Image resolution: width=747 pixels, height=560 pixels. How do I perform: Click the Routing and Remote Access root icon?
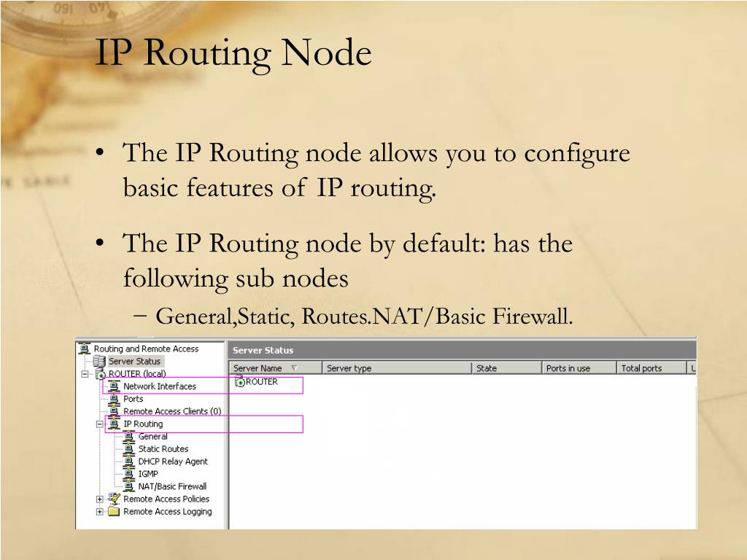[85, 349]
